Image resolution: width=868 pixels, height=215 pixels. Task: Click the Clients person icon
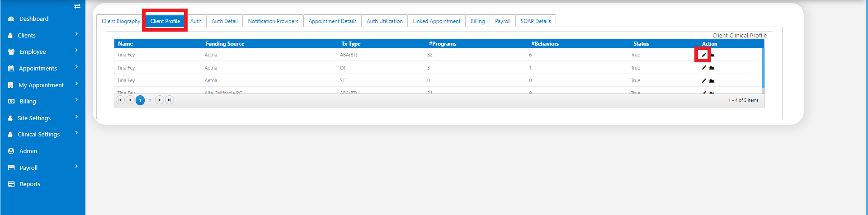click(10, 35)
